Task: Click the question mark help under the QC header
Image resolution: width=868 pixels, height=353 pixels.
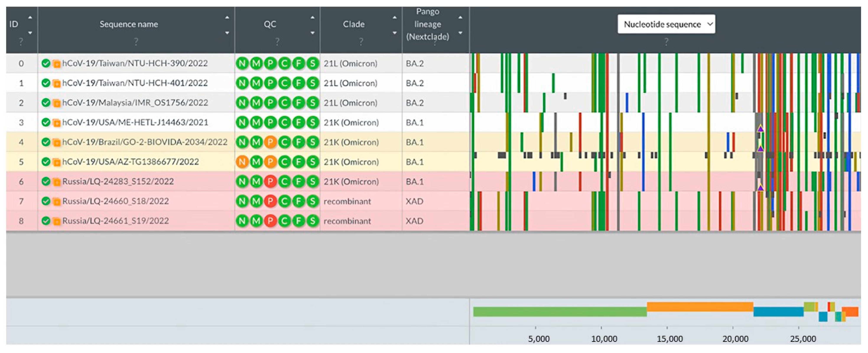Action: 277,42
